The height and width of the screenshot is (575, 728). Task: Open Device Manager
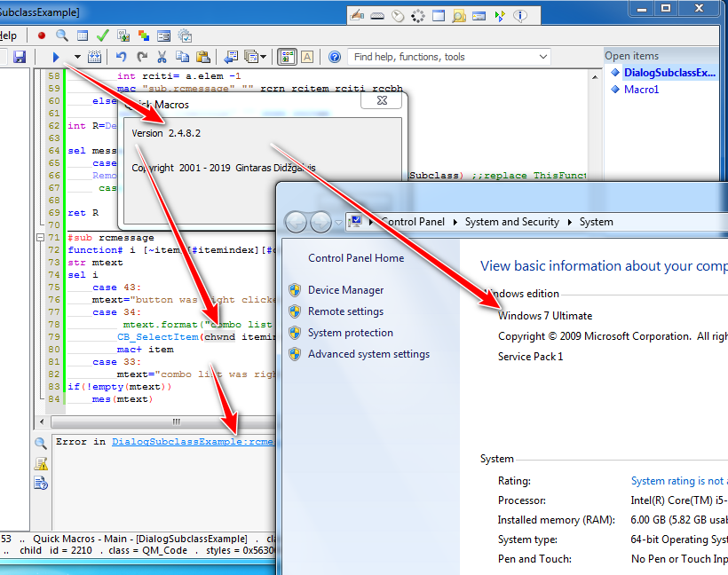346,290
